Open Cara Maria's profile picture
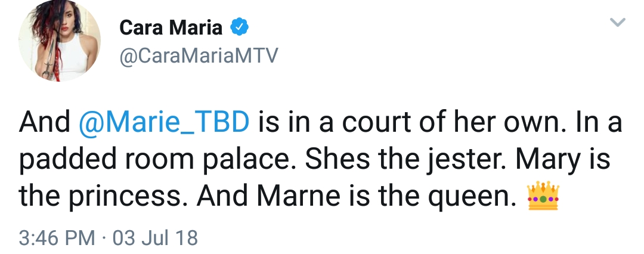 tap(60, 41)
